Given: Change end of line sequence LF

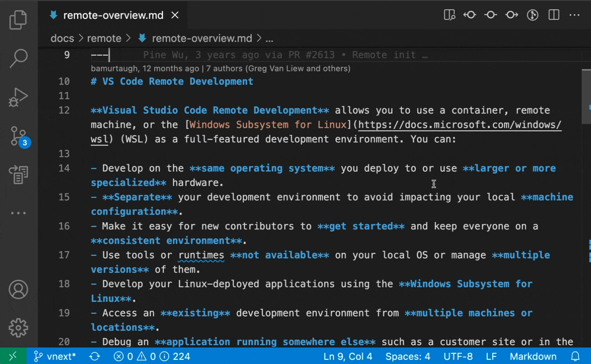Looking at the screenshot, I should (491, 357).
